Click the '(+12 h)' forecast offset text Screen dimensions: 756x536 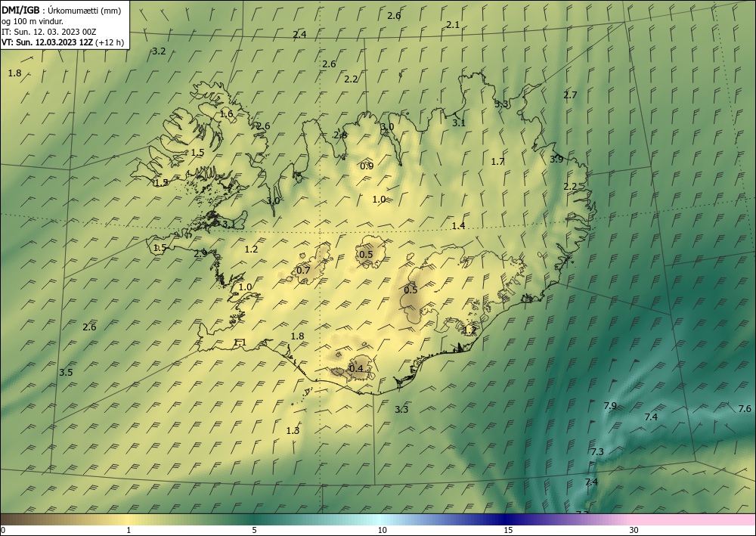[x=110, y=42]
